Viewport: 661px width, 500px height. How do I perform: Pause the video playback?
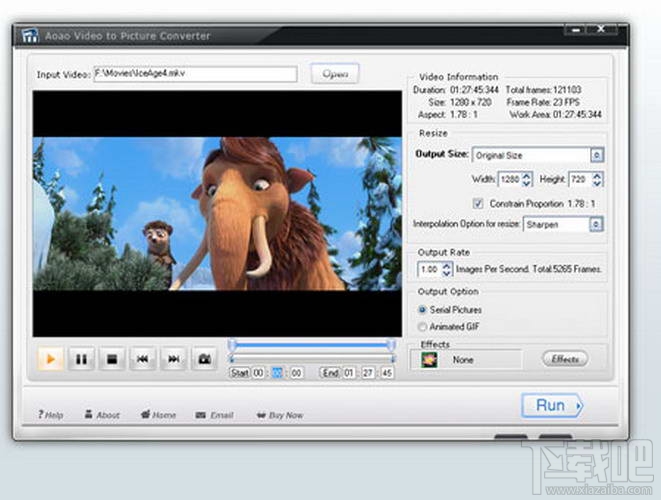tap(81, 359)
